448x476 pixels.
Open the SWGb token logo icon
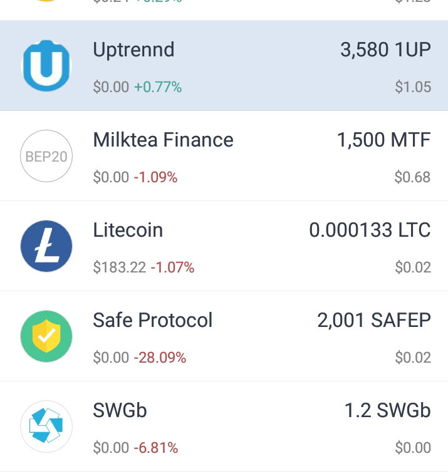(46, 427)
